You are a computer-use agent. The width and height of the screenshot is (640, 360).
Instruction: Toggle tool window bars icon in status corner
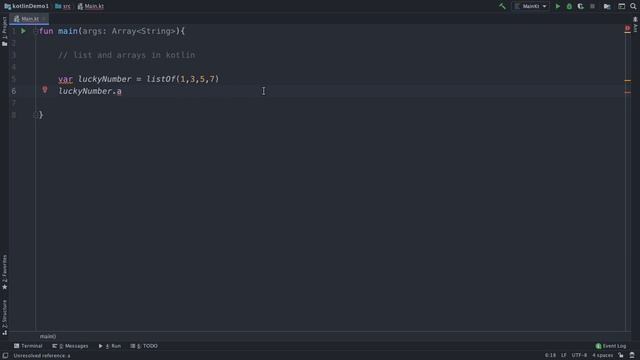click(x=5, y=356)
